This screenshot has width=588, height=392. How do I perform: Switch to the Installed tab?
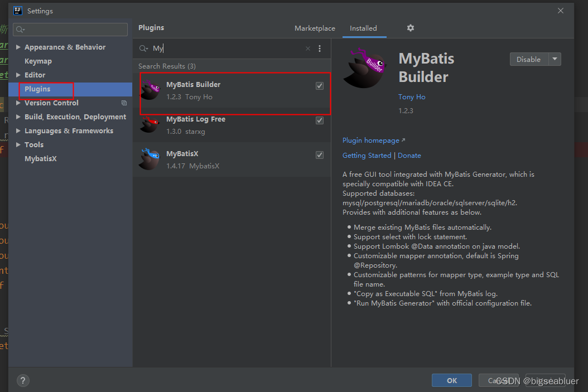pos(363,28)
